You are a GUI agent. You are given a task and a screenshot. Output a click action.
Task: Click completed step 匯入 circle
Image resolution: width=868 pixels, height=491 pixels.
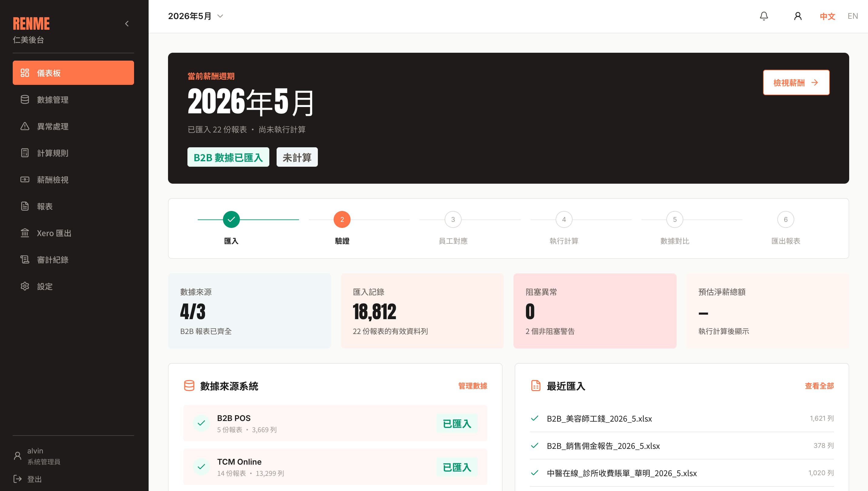pyautogui.click(x=231, y=219)
